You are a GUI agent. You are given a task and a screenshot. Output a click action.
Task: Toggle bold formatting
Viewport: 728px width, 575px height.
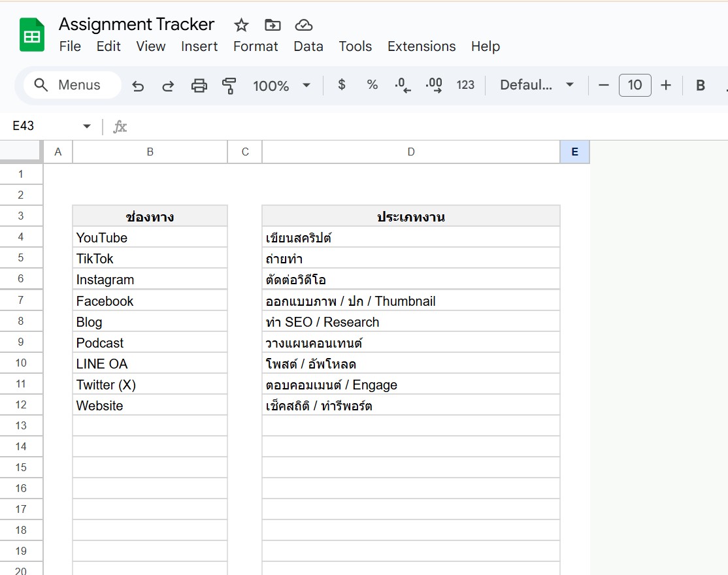click(x=700, y=85)
